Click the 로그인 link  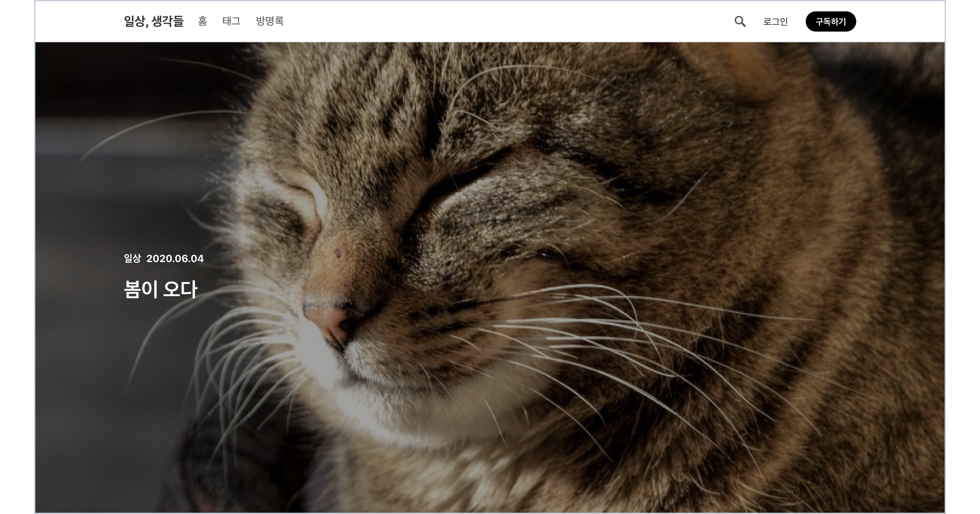775,22
